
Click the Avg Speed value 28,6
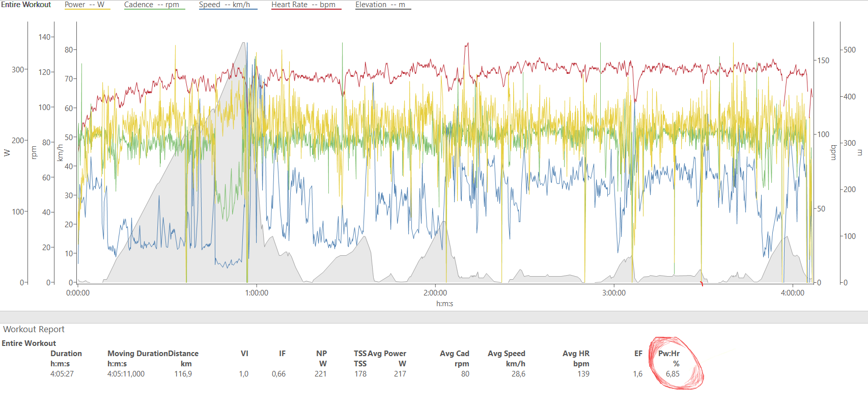[x=518, y=374]
